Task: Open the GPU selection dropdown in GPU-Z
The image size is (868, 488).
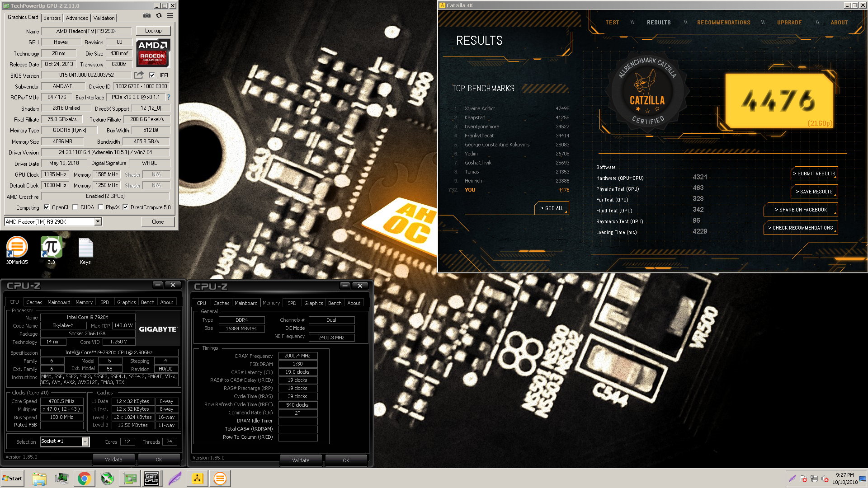Action: (x=98, y=221)
